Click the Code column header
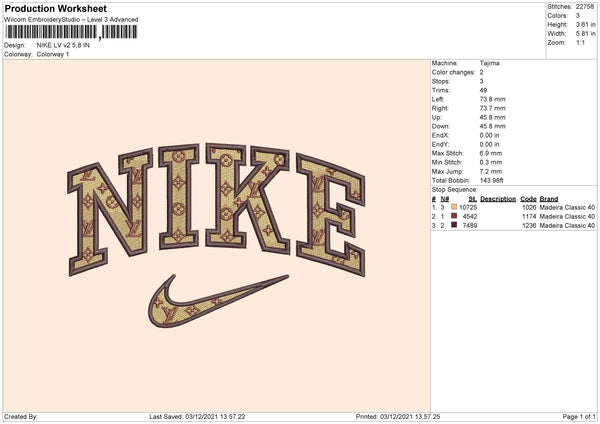 [x=528, y=199]
